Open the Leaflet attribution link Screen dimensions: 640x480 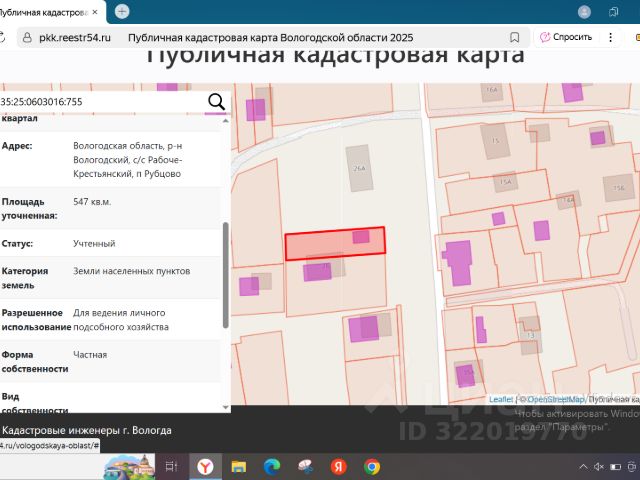501,399
